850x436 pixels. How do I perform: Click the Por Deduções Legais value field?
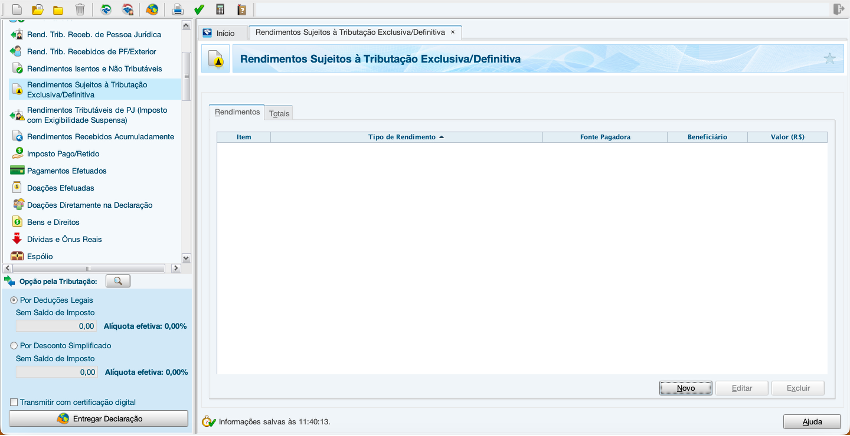[x=56, y=326]
